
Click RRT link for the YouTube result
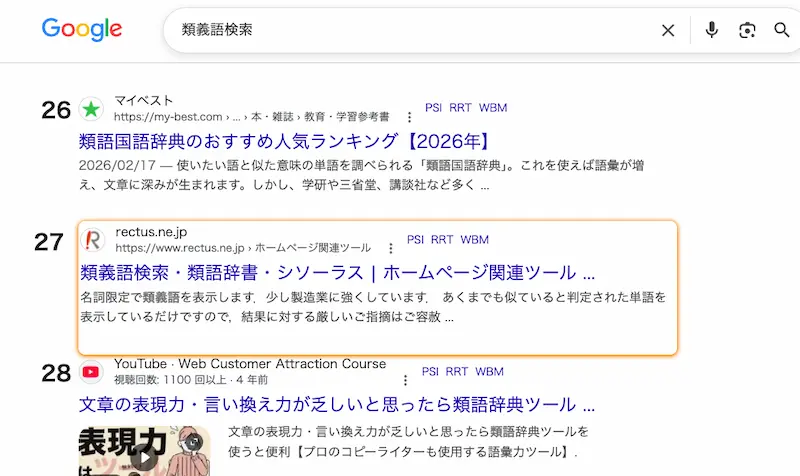click(x=457, y=371)
